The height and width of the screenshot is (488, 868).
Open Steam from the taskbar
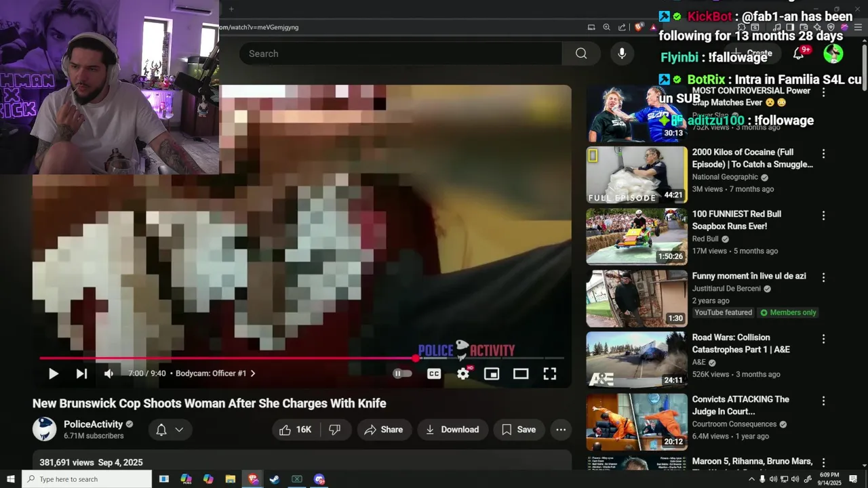point(275,479)
